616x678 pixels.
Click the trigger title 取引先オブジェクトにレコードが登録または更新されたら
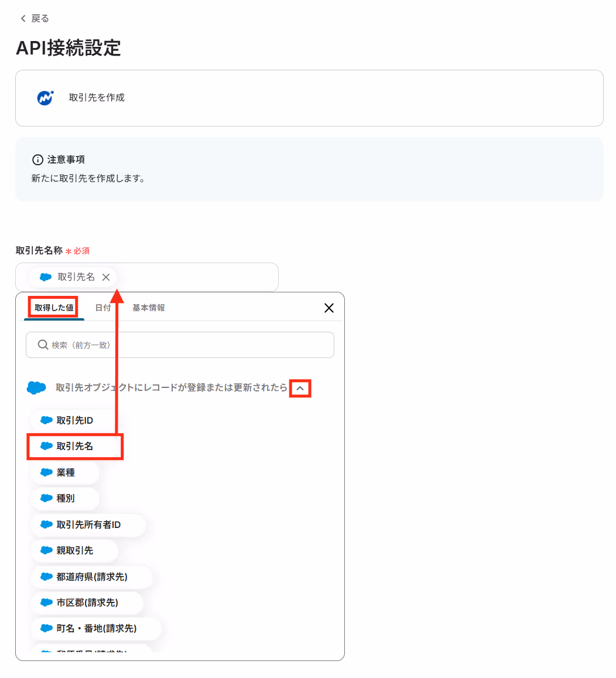coord(172,387)
